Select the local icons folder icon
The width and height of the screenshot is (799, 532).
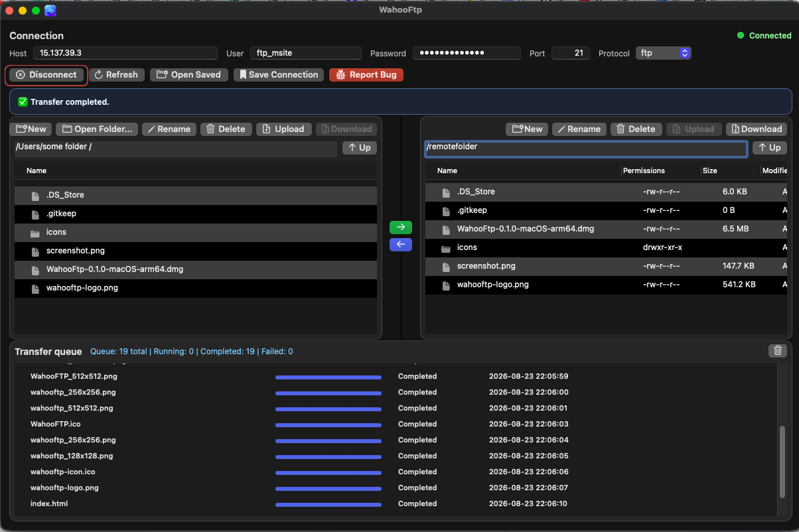click(35, 233)
